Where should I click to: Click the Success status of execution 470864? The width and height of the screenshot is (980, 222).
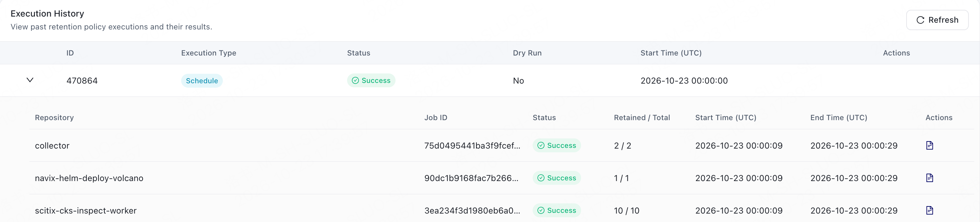tap(371, 81)
